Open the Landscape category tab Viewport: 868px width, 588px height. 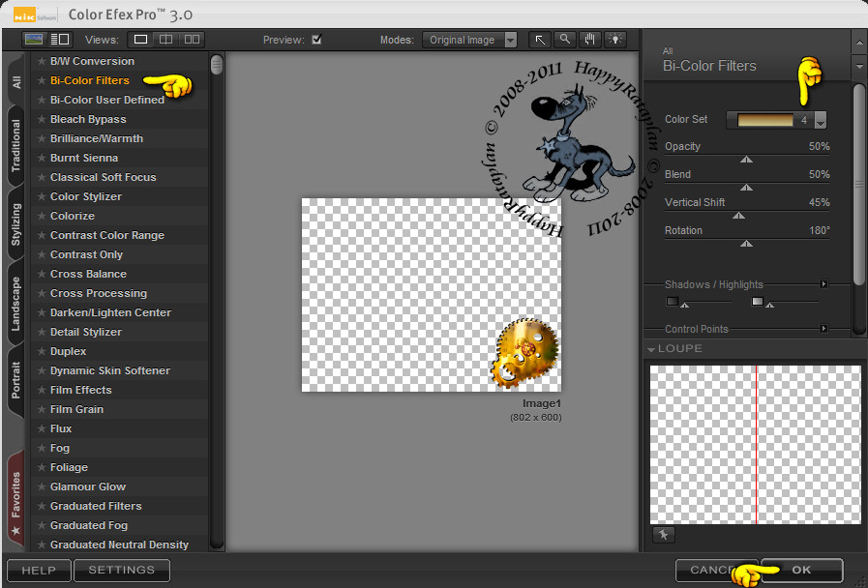tap(16, 304)
